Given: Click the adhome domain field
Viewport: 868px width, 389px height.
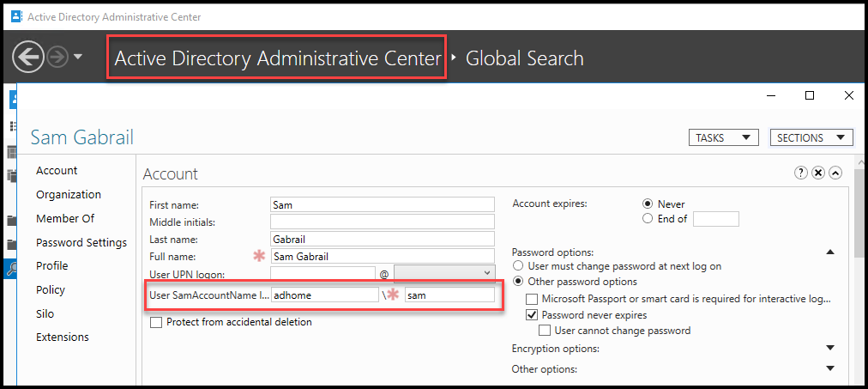Looking at the screenshot, I should pos(325,295).
